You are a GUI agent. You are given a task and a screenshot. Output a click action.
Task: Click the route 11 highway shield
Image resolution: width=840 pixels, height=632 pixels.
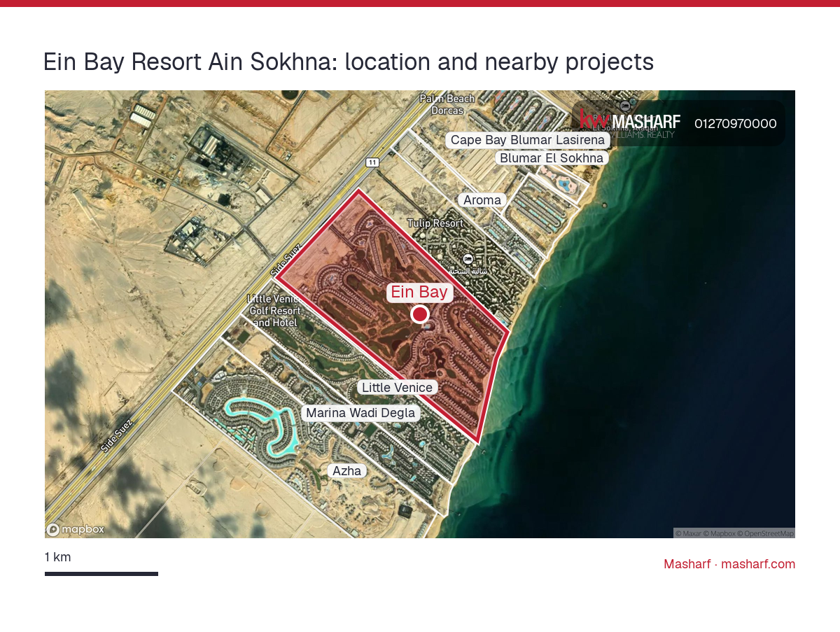pos(372,162)
